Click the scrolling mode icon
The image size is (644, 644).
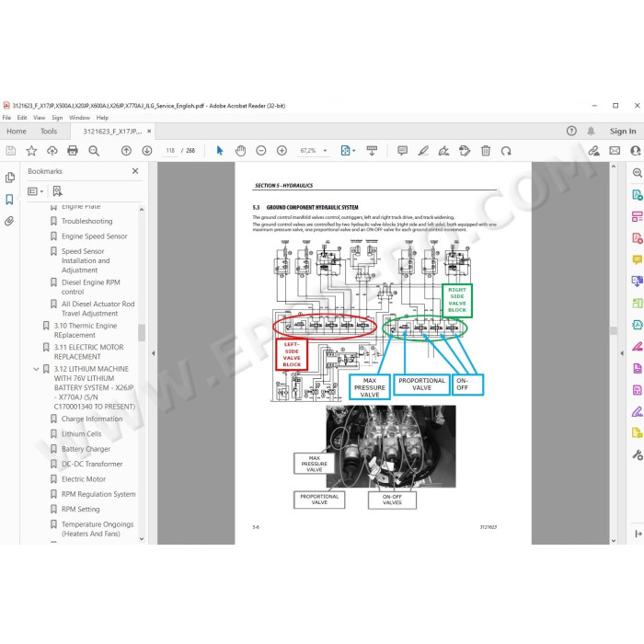coord(372,151)
